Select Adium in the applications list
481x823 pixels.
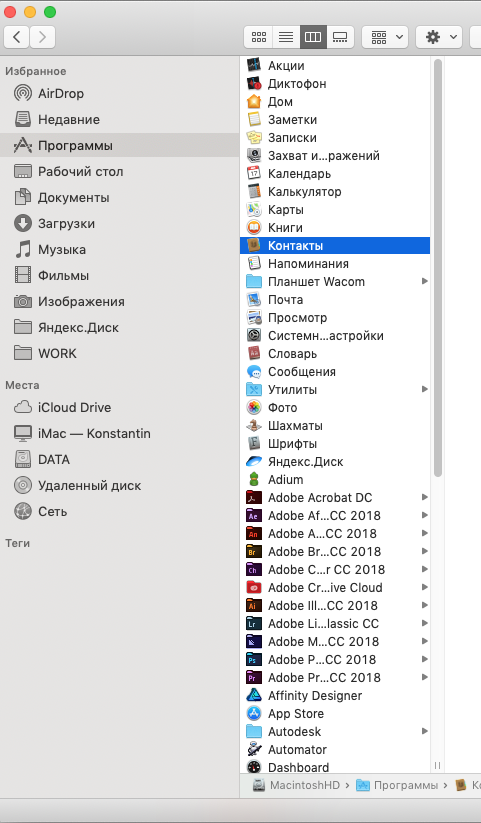(335, 479)
